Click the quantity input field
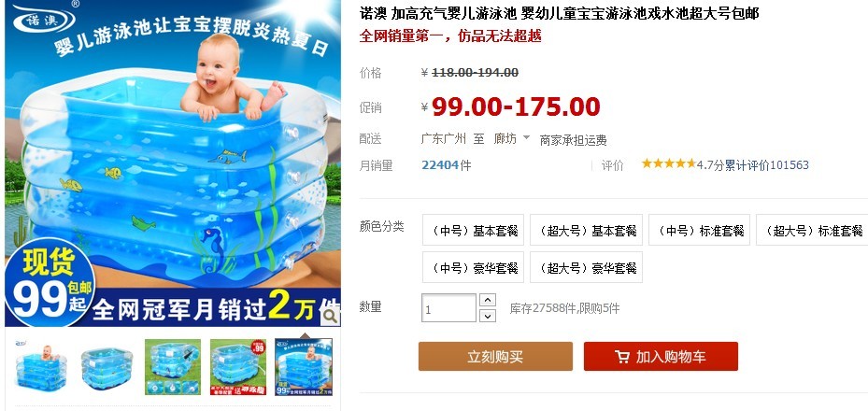Screen dimensions: 868x411 (x=448, y=308)
